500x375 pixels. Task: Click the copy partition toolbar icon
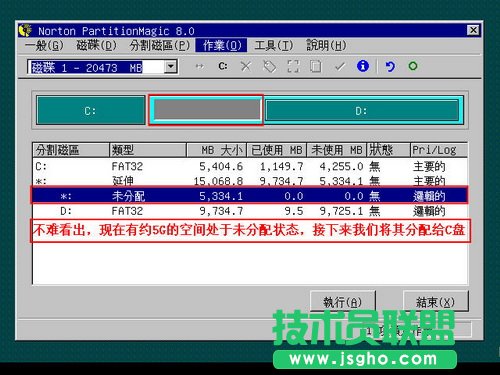315,66
